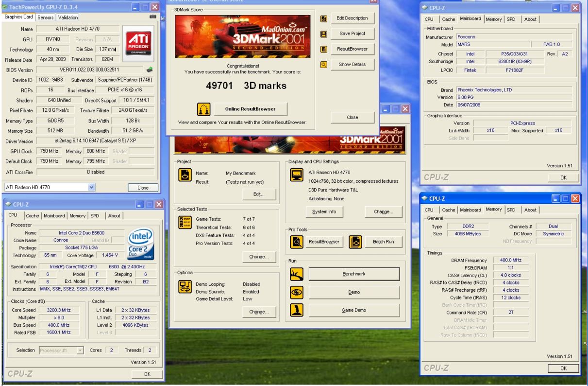The image size is (588, 386).
Task: Switch to the GPU-Z Sensors tab
Action: click(46, 18)
